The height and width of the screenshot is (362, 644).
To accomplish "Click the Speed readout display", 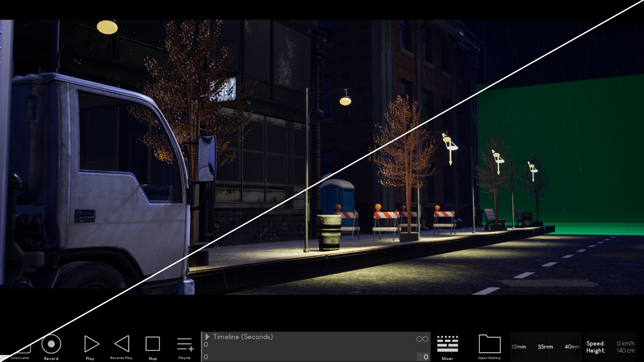I will (x=610, y=344).
